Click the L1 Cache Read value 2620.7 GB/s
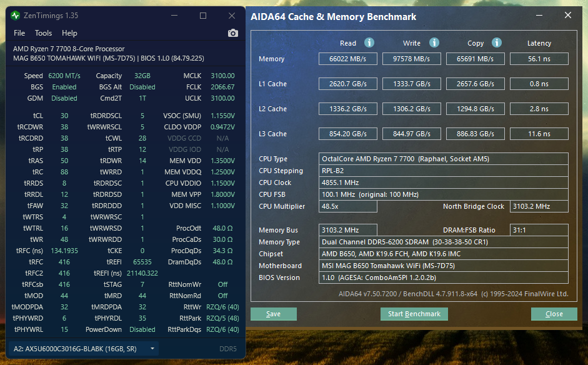588x365 pixels. [x=348, y=84]
